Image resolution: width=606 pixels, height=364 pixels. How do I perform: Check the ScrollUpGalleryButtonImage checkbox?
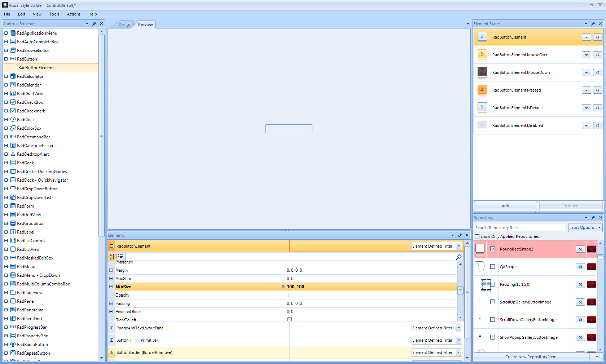tap(492, 302)
